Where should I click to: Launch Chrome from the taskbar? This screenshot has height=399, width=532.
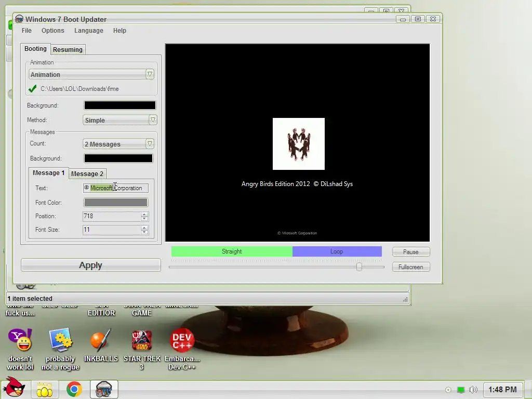click(x=74, y=389)
